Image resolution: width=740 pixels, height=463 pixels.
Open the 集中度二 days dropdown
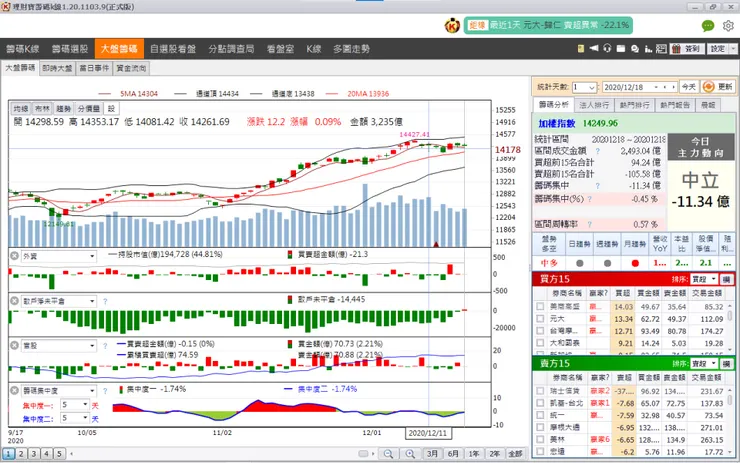(x=75, y=418)
